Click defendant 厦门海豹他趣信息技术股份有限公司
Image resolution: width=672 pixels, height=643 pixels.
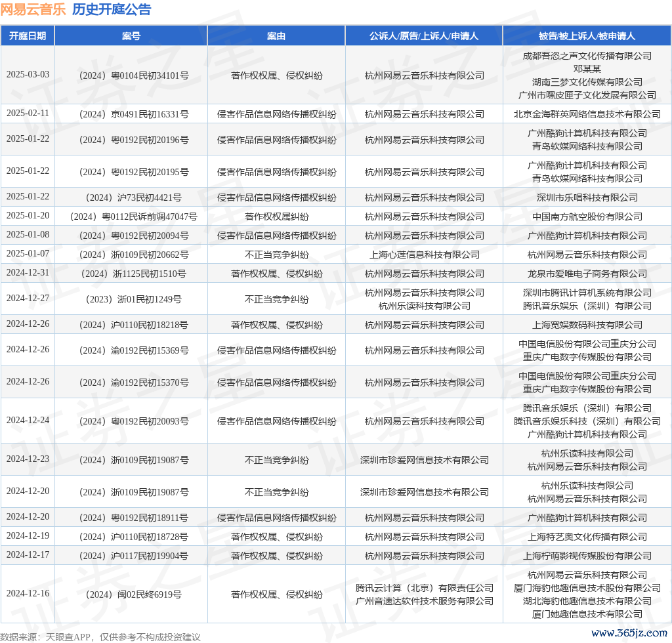tap(587, 588)
